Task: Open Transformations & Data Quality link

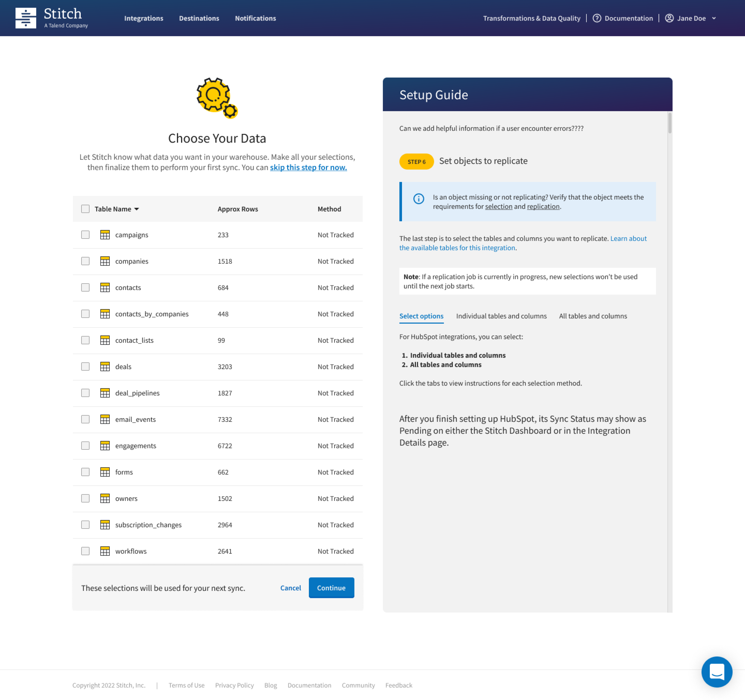Action: [x=531, y=18]
